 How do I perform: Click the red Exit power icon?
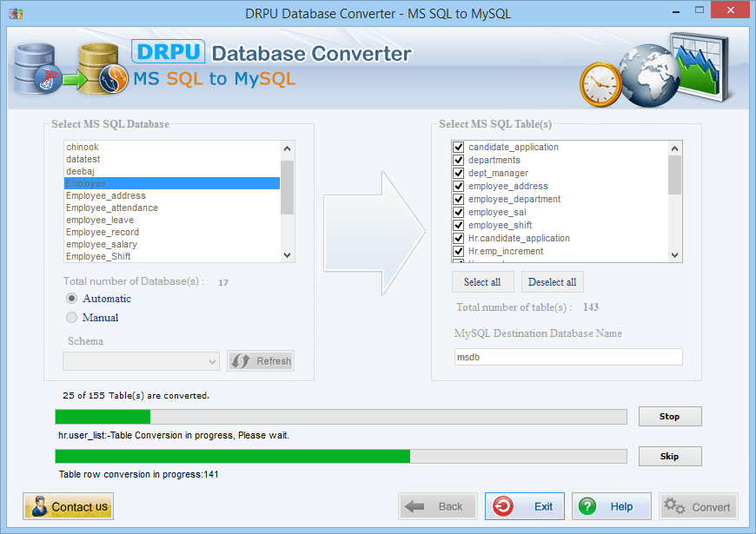(503, 506)
